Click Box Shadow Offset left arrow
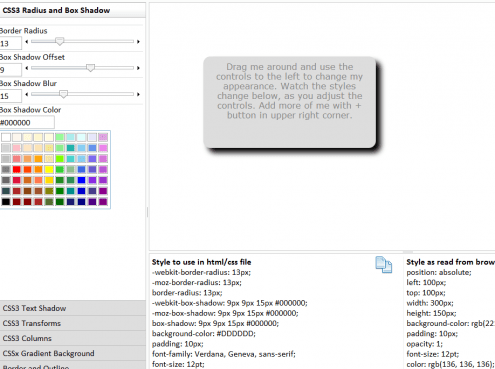 tap(27, 68)
